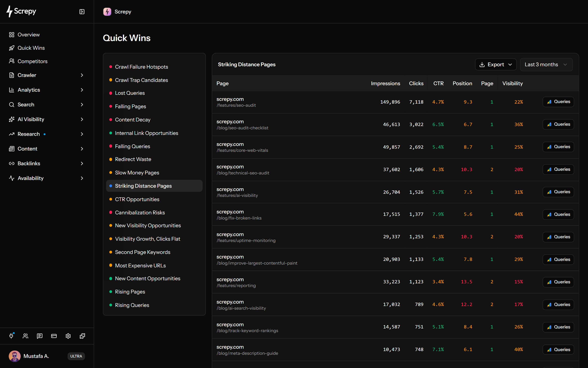Select Second Page Keywords item
588x368 pixels.
[x=154, y=252]
